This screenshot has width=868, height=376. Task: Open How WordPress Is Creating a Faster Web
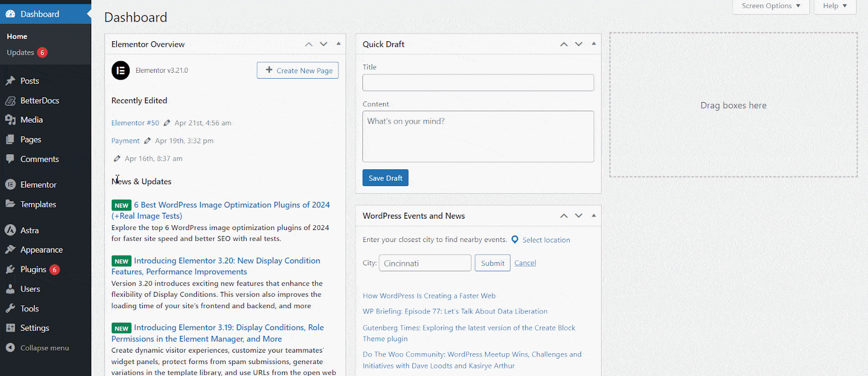[x=429, y=296]
